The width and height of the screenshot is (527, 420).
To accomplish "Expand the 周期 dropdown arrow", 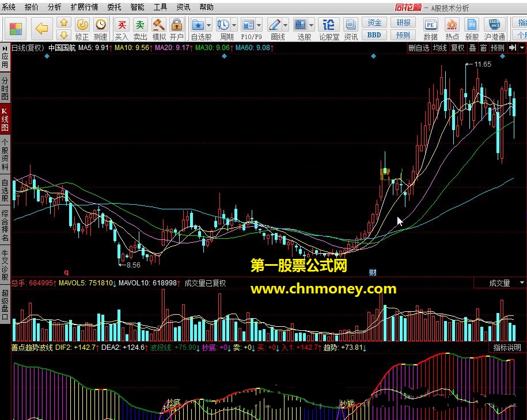I will click(x=234, y=25).
